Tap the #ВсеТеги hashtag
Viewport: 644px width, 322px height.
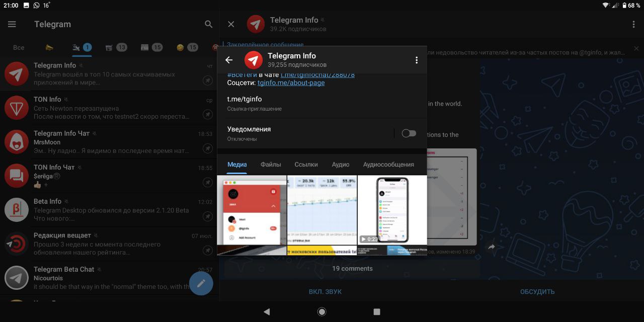(x=242, y=75)
